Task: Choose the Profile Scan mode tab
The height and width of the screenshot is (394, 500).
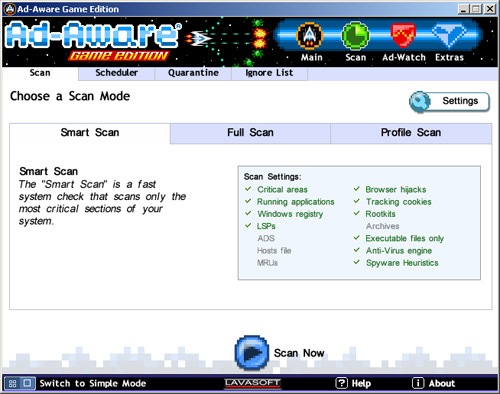Action: [x=411, y=133]
